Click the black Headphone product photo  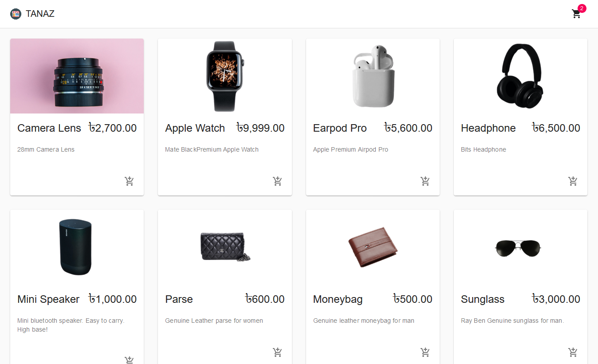point(520,76)
